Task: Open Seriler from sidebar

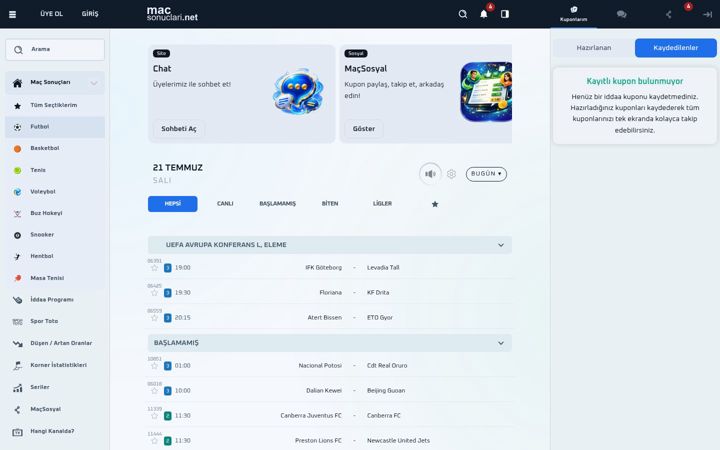Action: click(55, 388)
